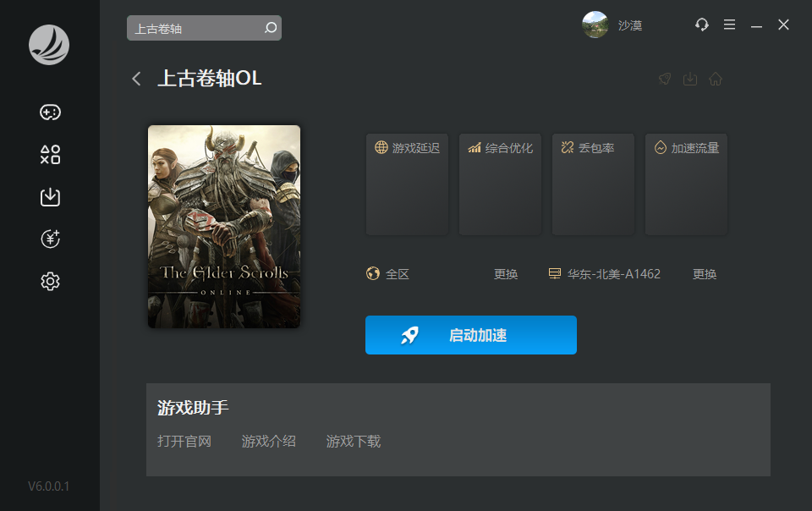Click version label V6.0.0.1
Viewport: 812px width, 511px height.
point(49,486)
